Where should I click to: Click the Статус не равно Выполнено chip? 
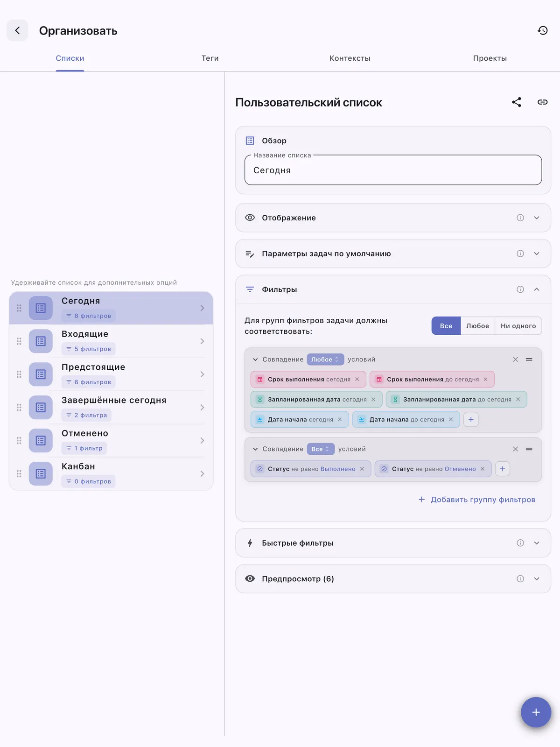click(x=311, y=469)
